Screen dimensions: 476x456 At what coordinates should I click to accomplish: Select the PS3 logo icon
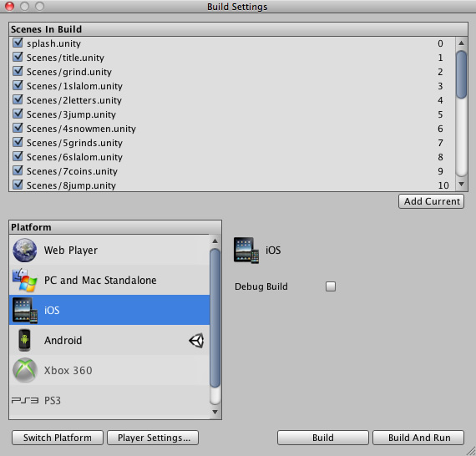point(25,400)
